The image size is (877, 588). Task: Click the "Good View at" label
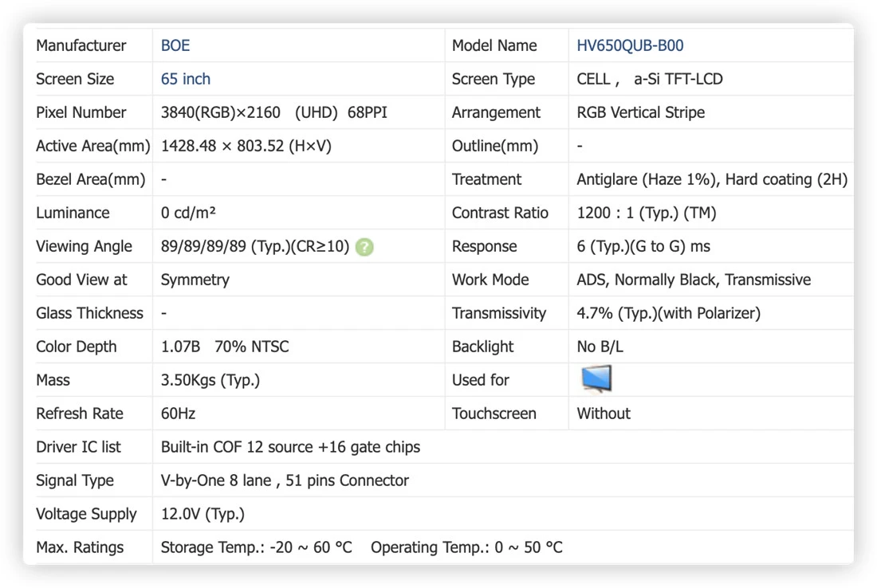(x=81, y=280)
